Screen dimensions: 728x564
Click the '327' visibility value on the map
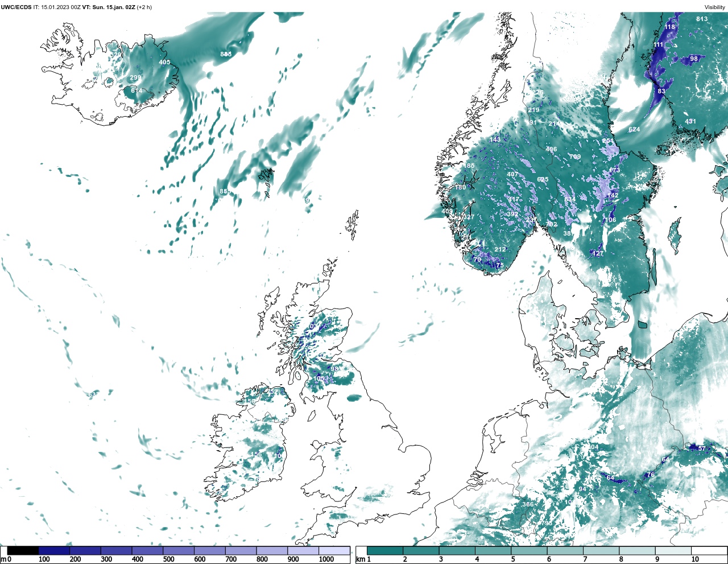pyautogui.click(x=469, y=217)
